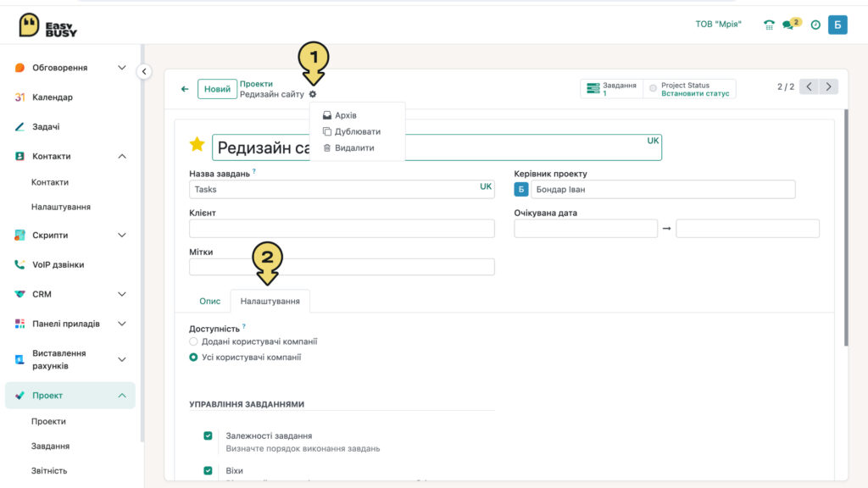The height and width of the screenshot is (488, 868).
Task: Collapse sidebar with round chevron button
Action: [x=144, y=71]
